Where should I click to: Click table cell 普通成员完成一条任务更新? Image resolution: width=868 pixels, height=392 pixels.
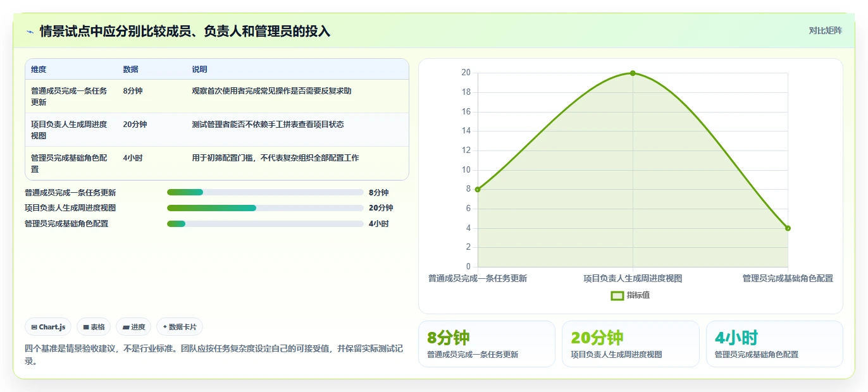[x=69, y=97]
